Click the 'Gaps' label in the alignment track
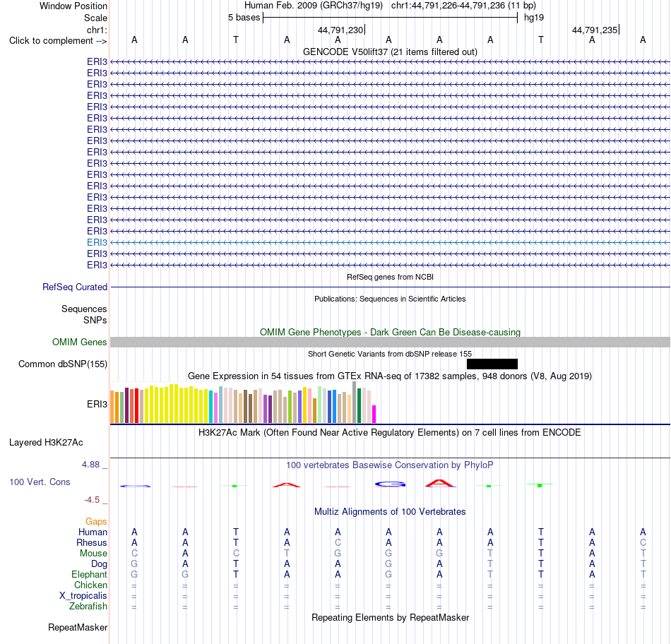Viewport: 671px width, 644px height. (96, 521)
